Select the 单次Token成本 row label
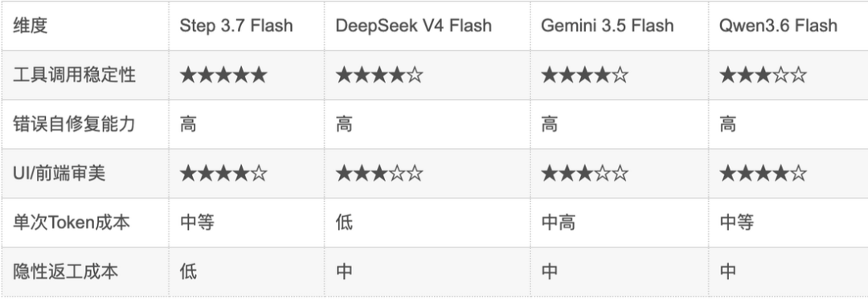 click(x=72, y=223)
